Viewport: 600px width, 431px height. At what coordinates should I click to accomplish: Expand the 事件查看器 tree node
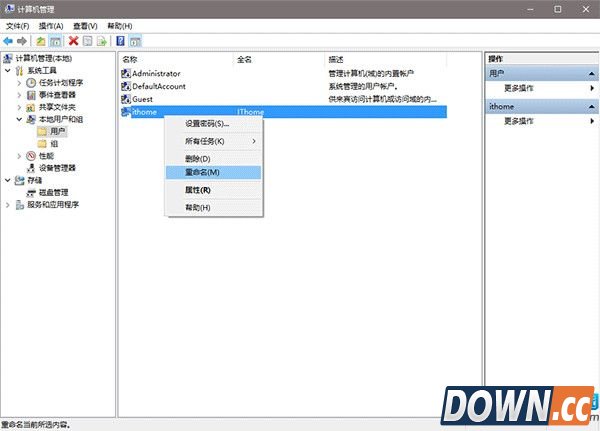pyautogui.click(x=19, y=95)
